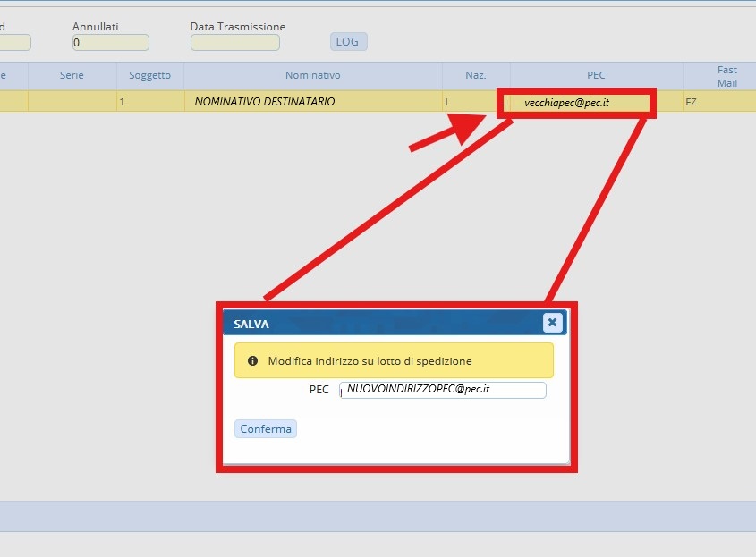Click the Annullati field
This screenshot has height=557, width=756.
[x=110, y=42]
